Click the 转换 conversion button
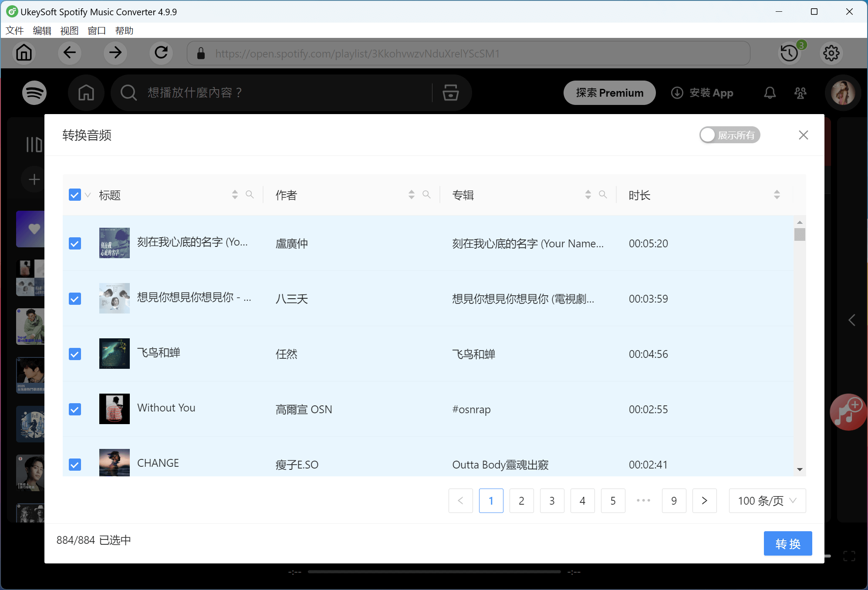The height and width of the screenshot is (590, 868). 788,543
